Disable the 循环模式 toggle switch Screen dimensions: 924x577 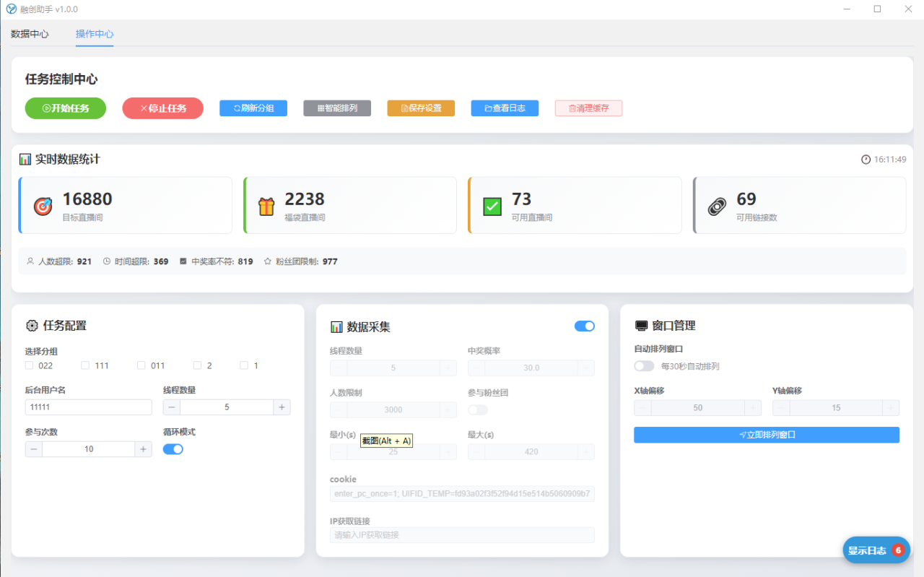tap(173, 449)
